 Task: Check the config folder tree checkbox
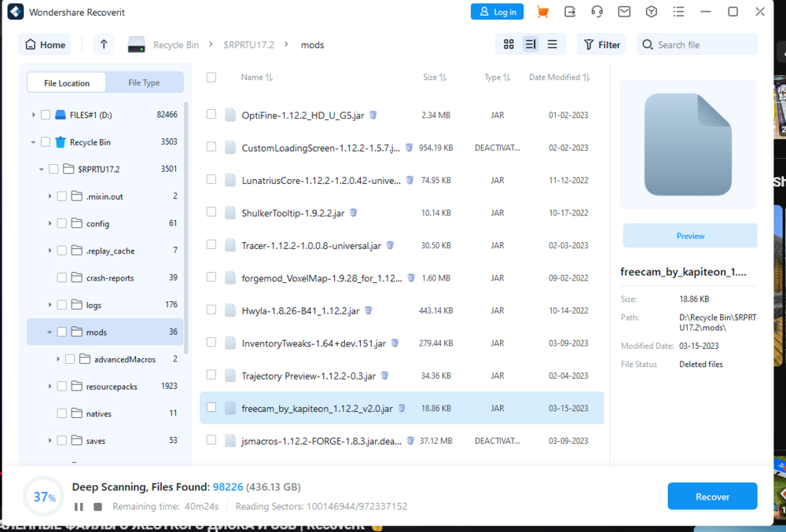tap(62, 223)
